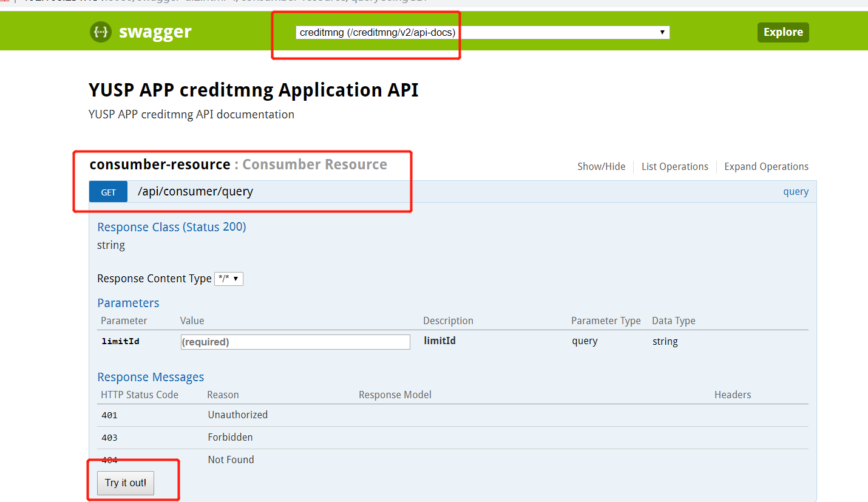Click the arrow of the api-docs dropdown
Image resolution: width=868 pixels, height=502 pixels.
coord(663,33)
